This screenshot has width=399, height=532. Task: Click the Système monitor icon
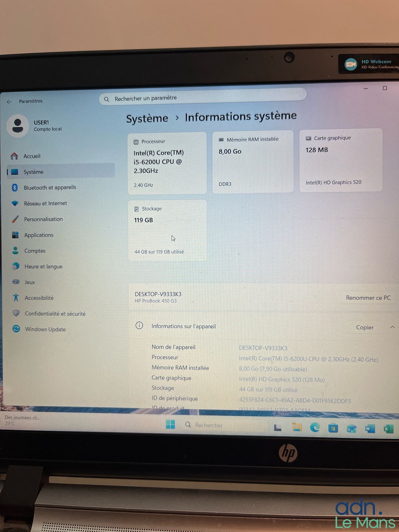[x=14, y=172]
